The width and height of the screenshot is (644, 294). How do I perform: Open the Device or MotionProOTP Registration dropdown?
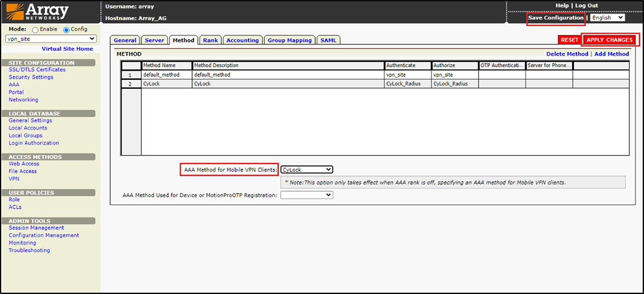307,195
